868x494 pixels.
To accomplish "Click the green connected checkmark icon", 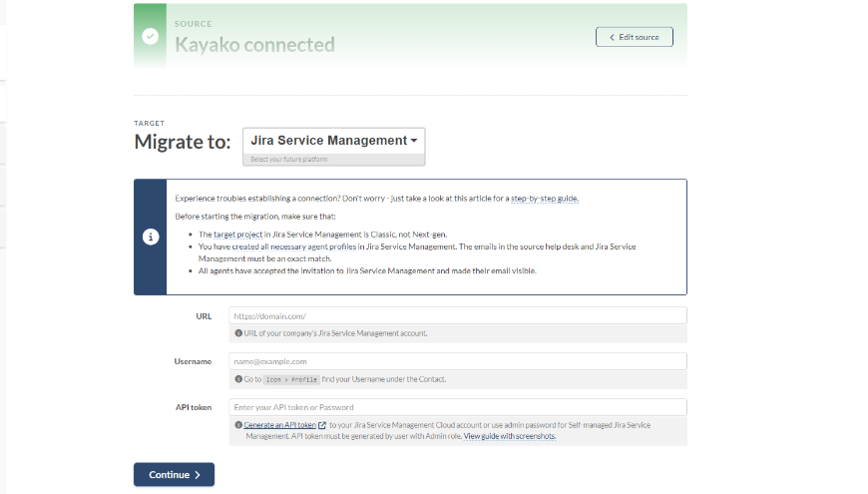I will pos(150,37).
